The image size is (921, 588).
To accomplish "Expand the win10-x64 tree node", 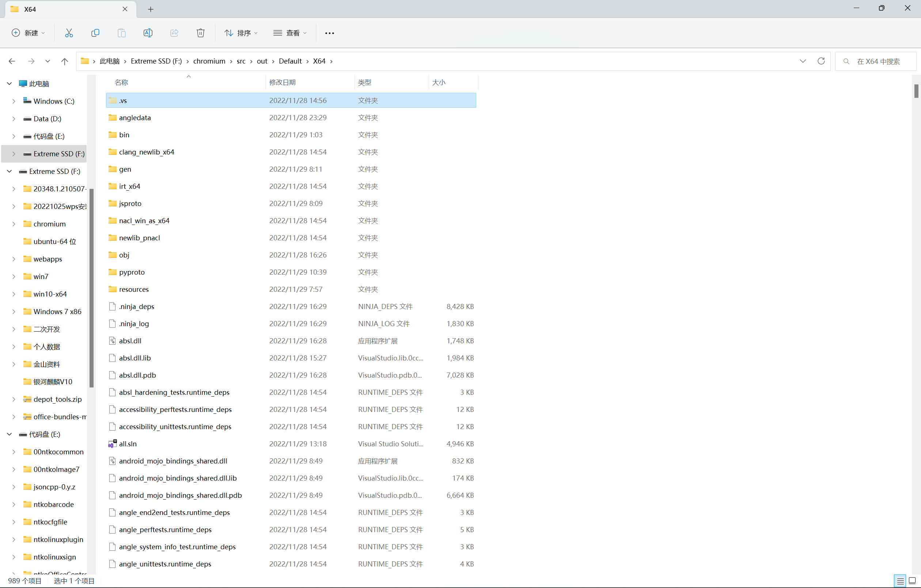I will point(14,294).
